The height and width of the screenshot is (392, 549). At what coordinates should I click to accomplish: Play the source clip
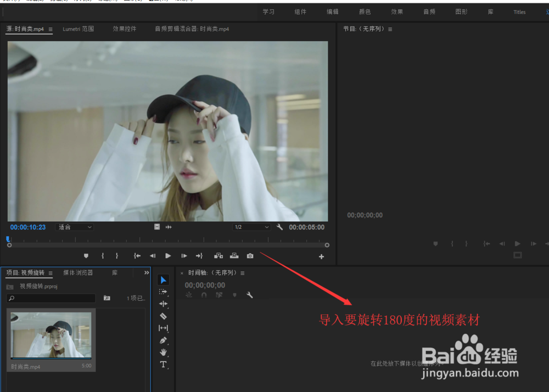[x=168, y=256]
